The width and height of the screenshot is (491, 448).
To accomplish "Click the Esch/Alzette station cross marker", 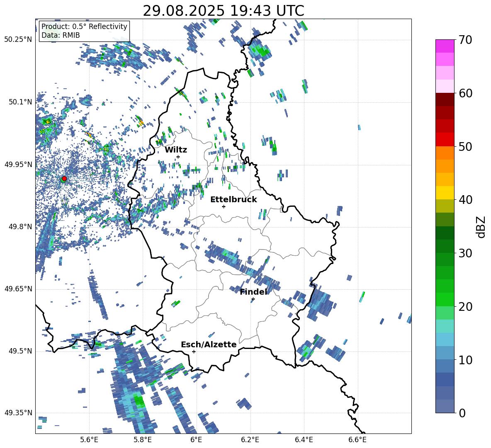I will tap(194, 351).
